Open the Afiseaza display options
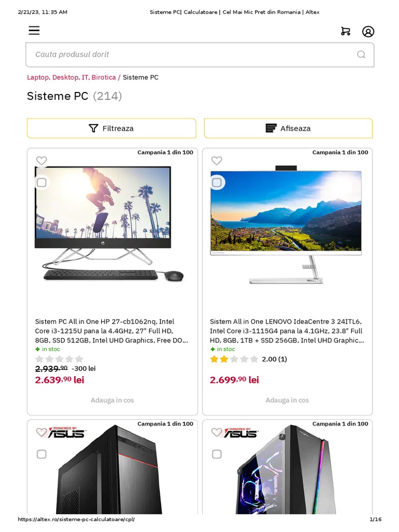 288,128
